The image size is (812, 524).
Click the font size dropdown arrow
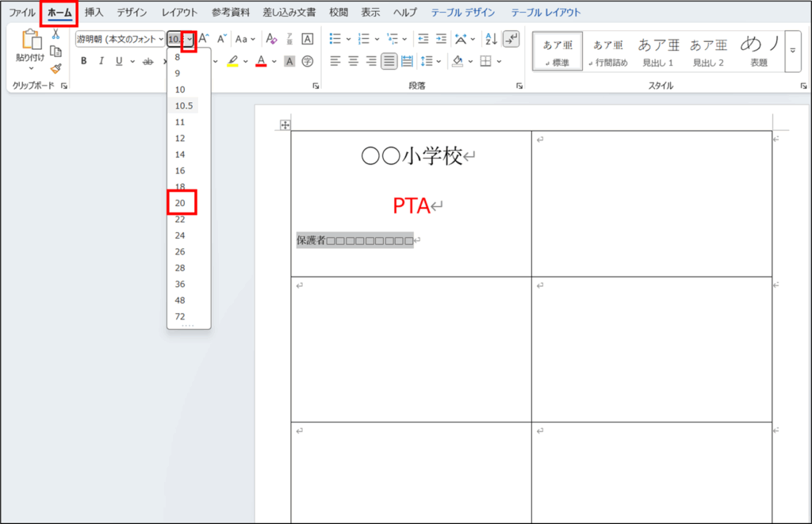click(190, 40)
